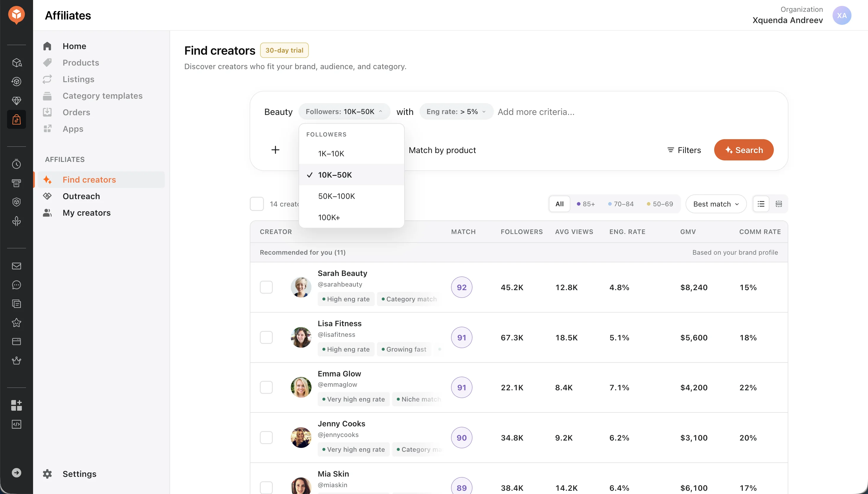Switch to the compact rows view icon
Image resolution: width=868 pixels, height=494 pixels.
click(x=779, y=204)
